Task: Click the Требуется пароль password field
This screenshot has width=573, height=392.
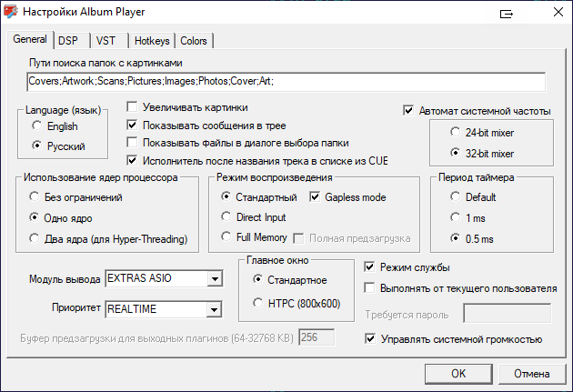Action: click(508, 313)
